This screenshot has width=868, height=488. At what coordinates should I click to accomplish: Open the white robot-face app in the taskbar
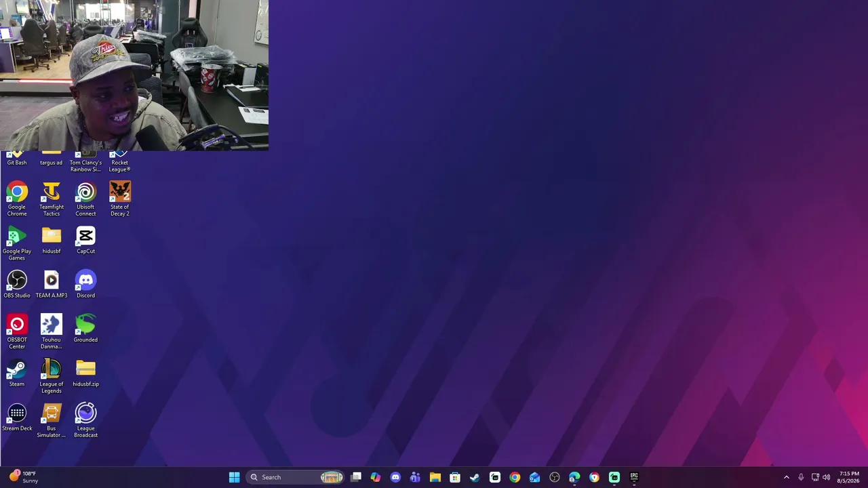495,477
